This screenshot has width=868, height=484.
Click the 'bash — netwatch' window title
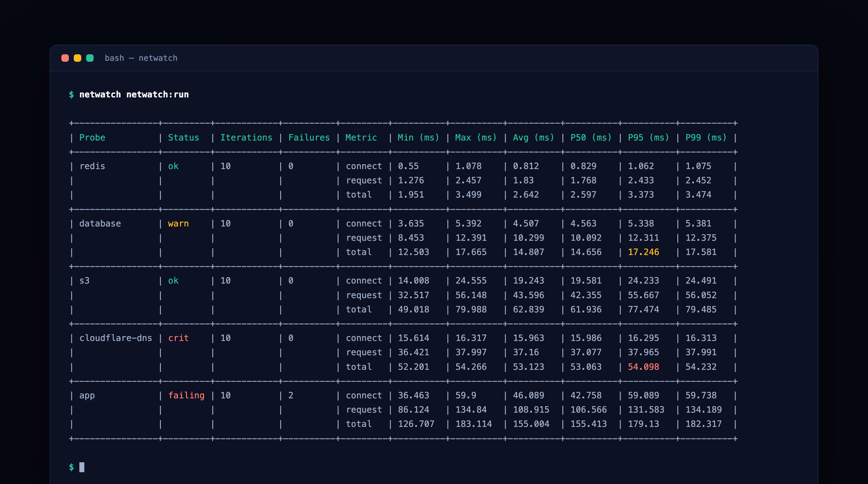(141, 58)
